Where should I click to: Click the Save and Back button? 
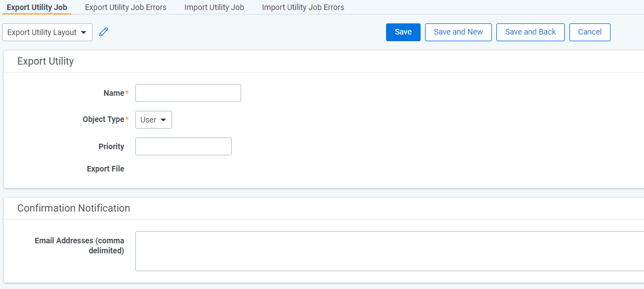(x=531, y=32)
